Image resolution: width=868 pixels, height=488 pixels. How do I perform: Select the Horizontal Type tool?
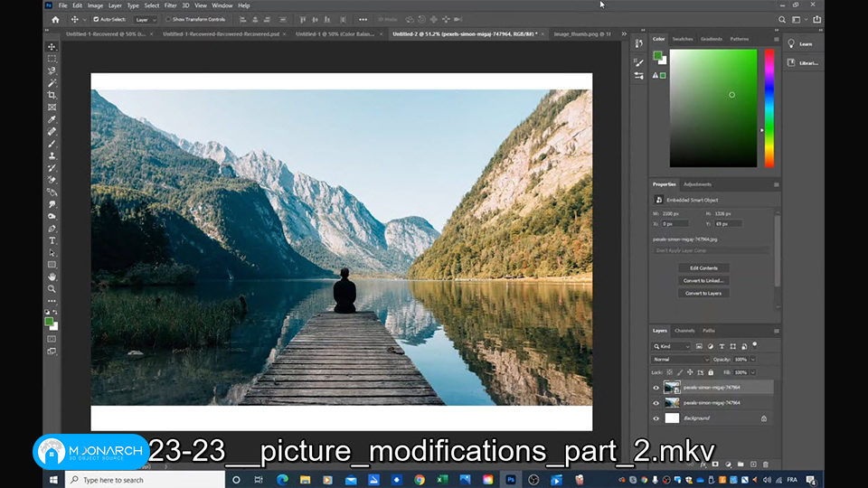52,241
